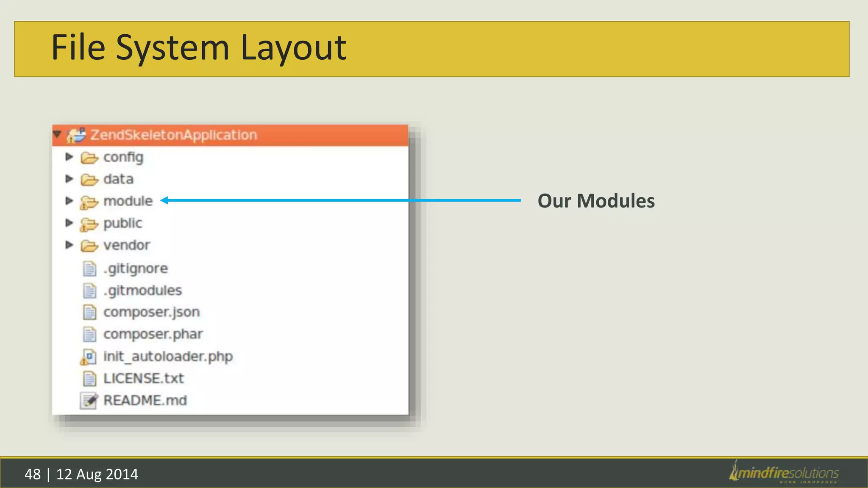The height and width of the screenshot is (488, 868).
Task: Click the .gitmodules file icon
Action: (89, 291)
